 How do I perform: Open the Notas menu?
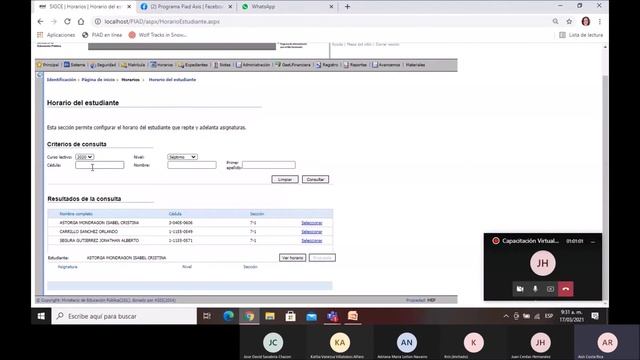[x=222, y=65]
